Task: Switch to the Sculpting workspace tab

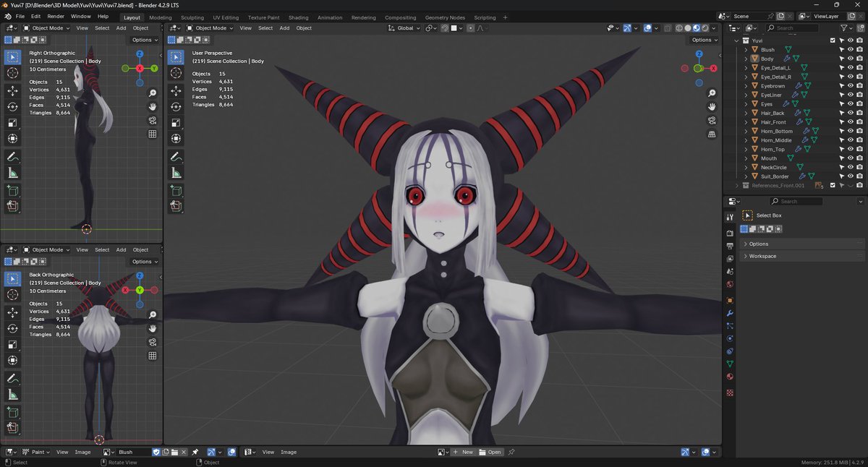Action: coord(192,17)
